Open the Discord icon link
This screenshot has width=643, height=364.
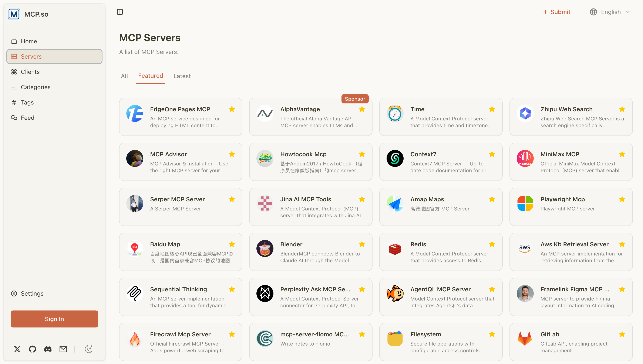click(48, 349)
